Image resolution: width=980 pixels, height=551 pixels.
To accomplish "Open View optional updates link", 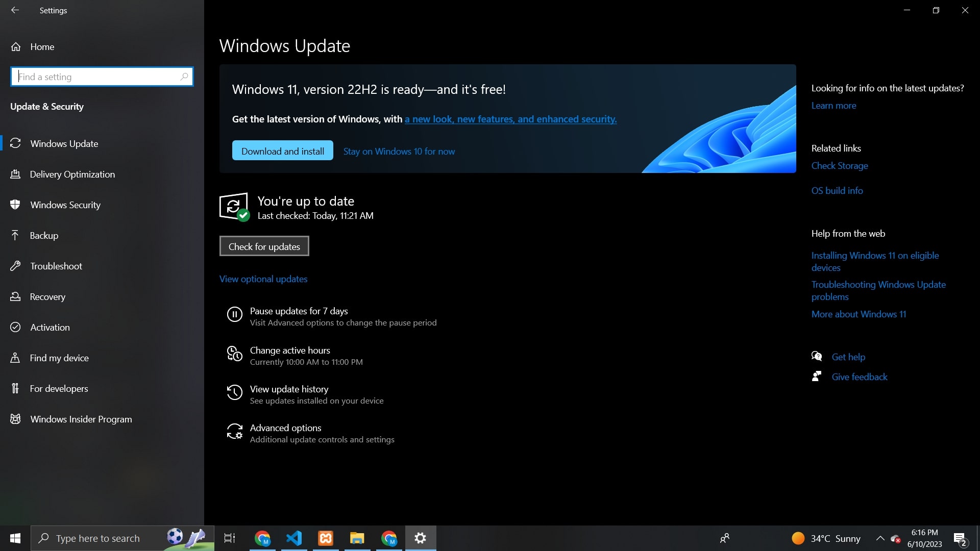I will (263, 279).
